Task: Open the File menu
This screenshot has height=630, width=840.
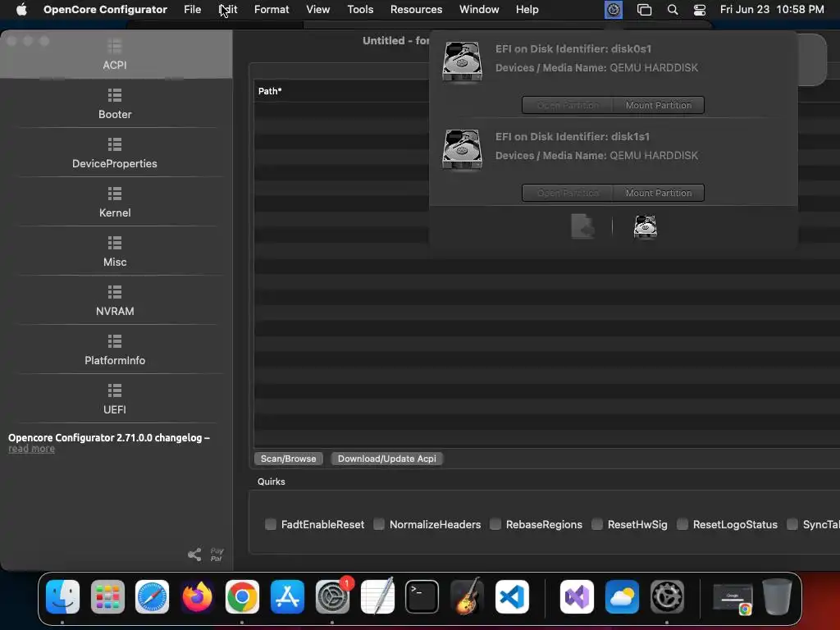Action: pyautogui.click(x=192, y=10)
